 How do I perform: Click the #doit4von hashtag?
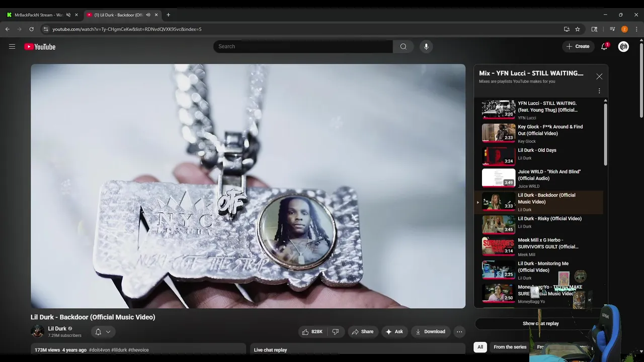click(x=99, y=350)
